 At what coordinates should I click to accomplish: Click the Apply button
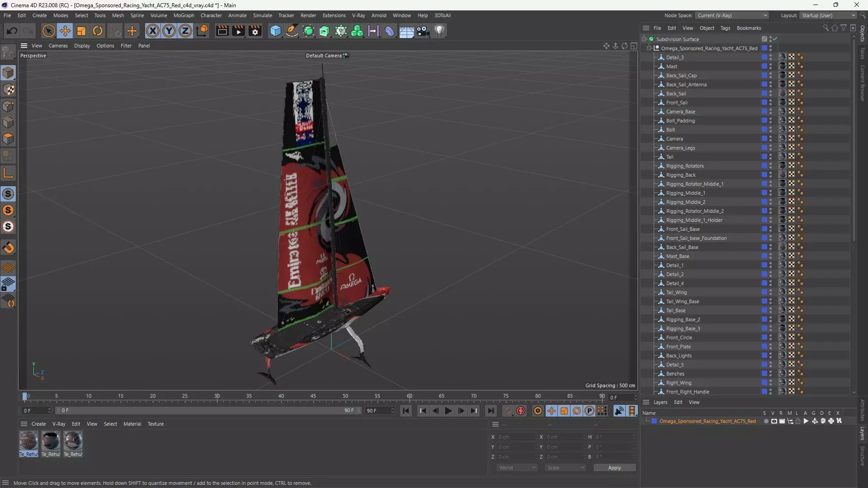614,468
